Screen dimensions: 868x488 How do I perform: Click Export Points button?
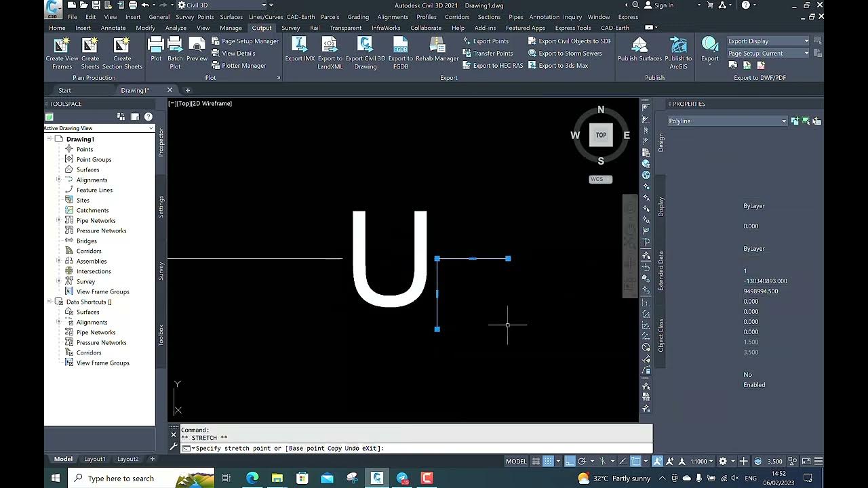point(486,41)
